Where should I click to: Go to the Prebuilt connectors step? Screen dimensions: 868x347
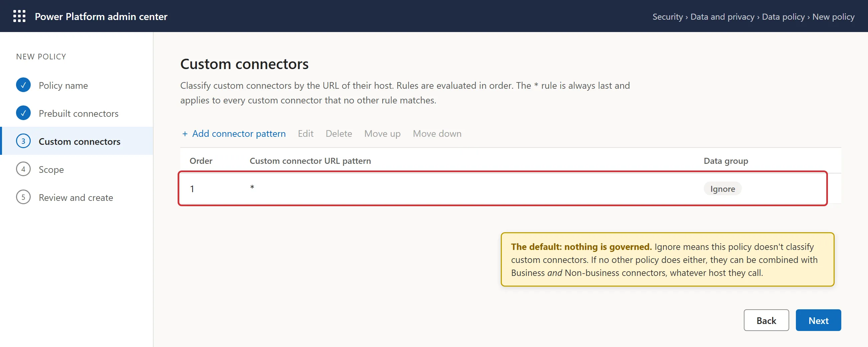(x=78, y=113)
